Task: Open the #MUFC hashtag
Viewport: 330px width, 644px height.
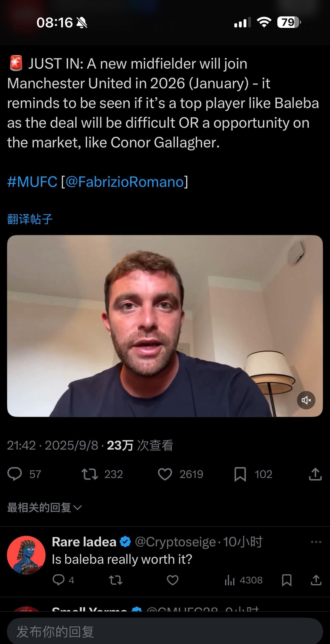Action: pyautogui.click(x=32, y=182)
